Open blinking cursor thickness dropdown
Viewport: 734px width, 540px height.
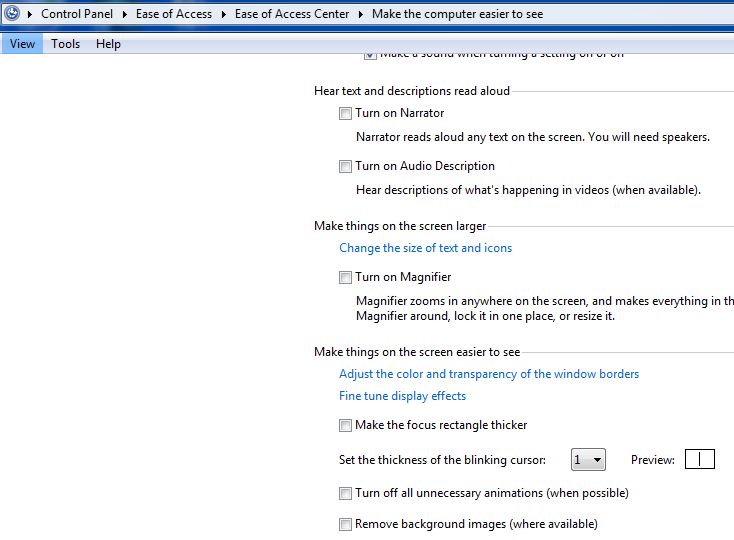pos(588,460)
